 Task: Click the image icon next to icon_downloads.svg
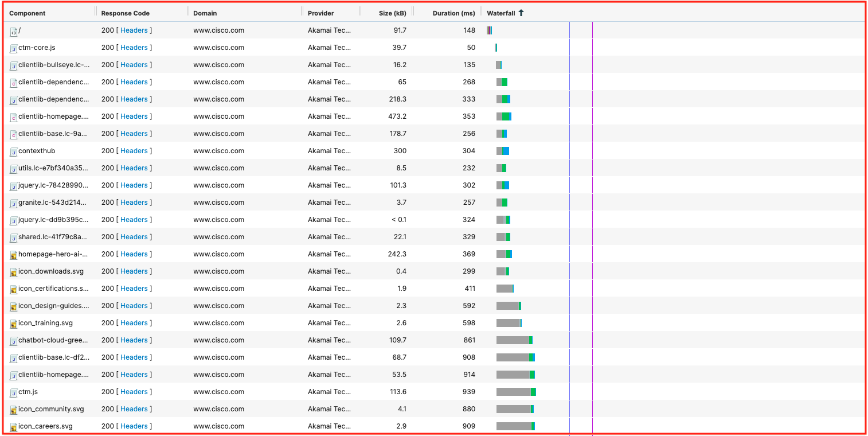pos(14,272)
